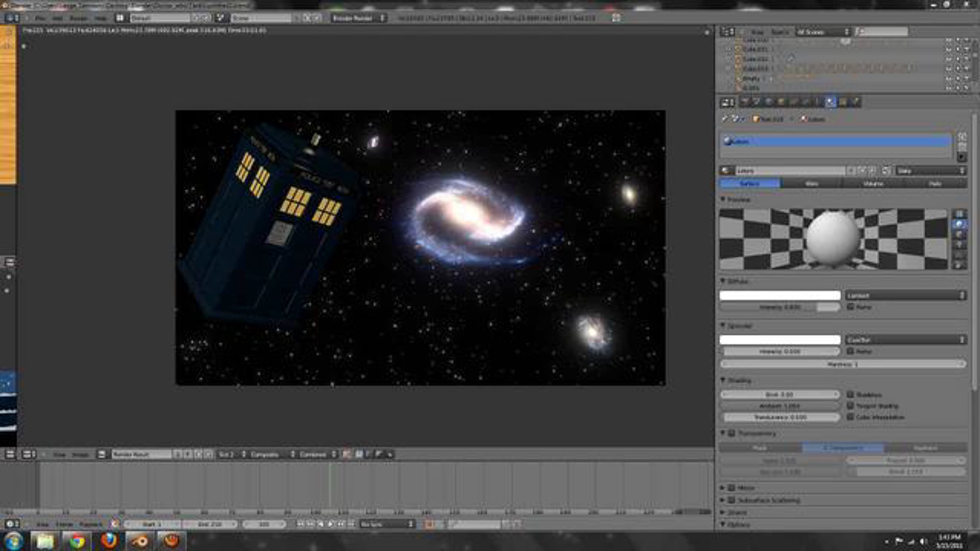Launch Firefox from the Windows taskbar

(109, 542)
